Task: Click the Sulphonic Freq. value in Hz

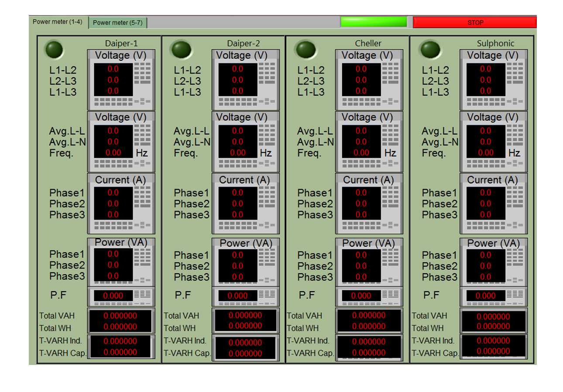Action: 485,153
